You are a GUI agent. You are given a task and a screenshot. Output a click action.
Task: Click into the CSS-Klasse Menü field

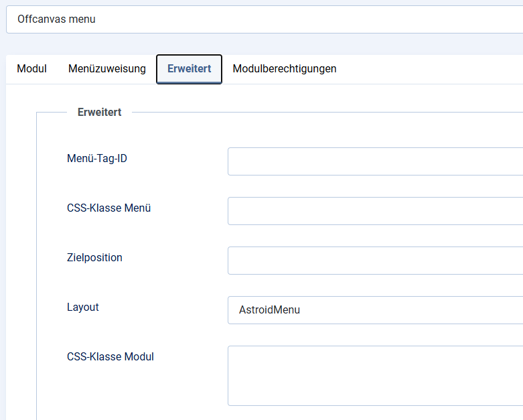pos(375,211)
